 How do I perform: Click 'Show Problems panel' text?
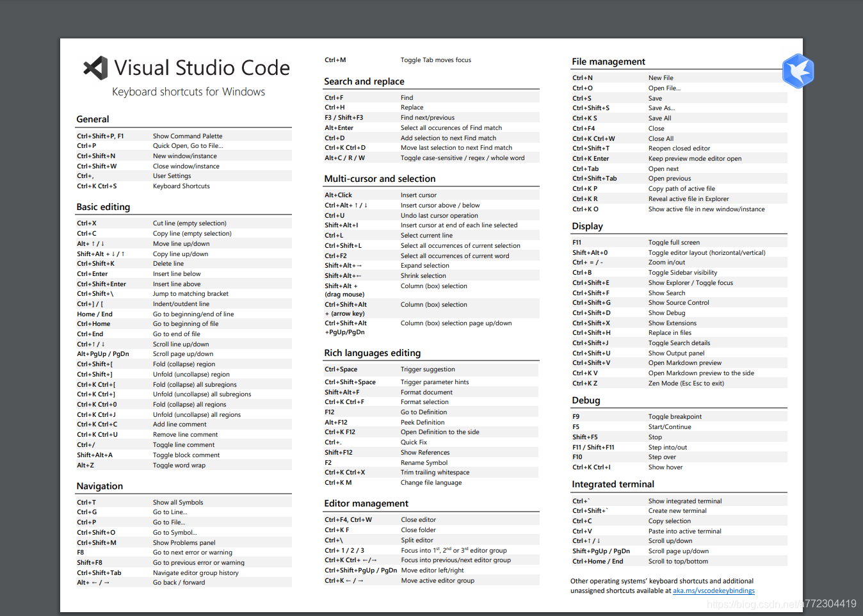pyautogui.click(x=184, y=543)
